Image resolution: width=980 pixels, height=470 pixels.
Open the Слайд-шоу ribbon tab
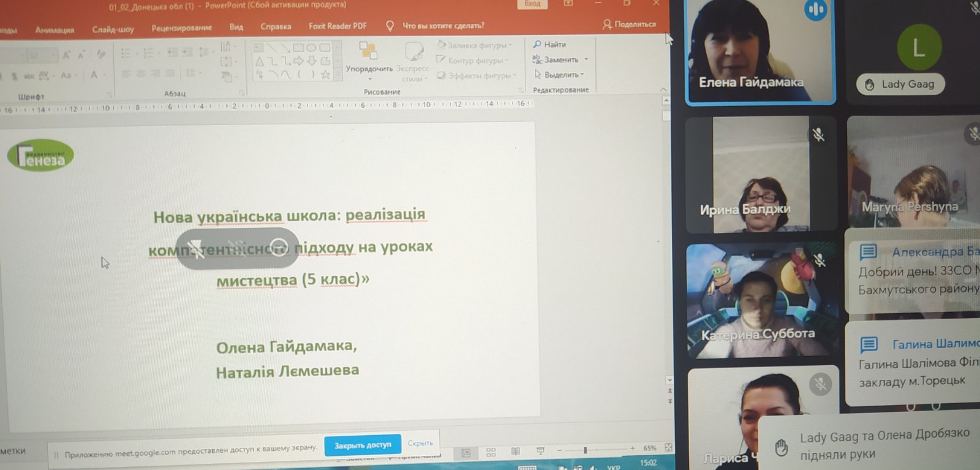113,29
